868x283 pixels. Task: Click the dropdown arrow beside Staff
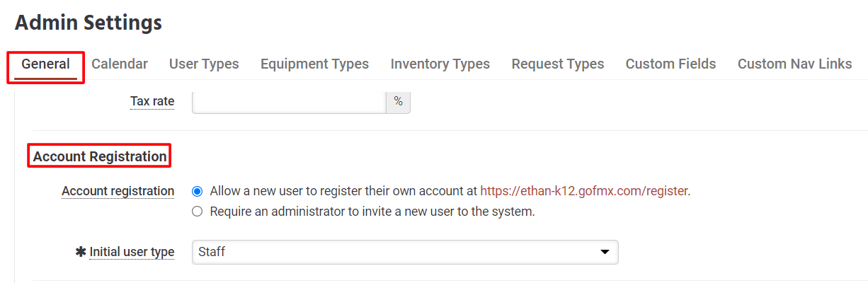coord(605,252)
